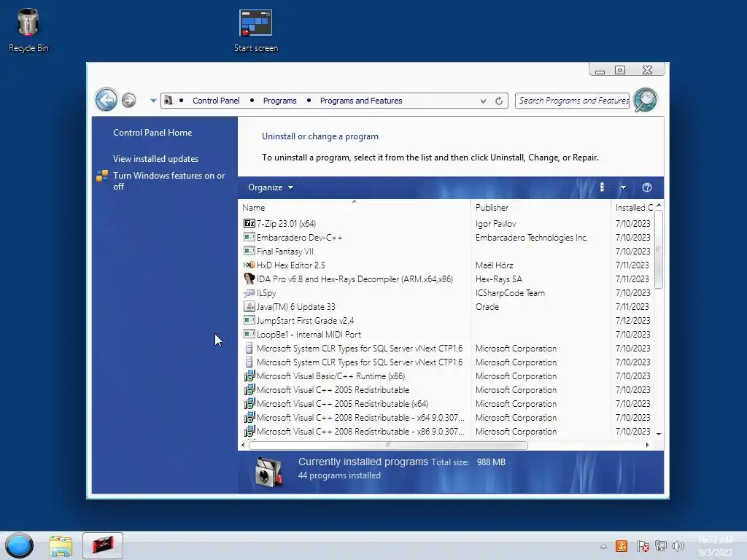Click the taskbar clock and date

coord(715,545)
